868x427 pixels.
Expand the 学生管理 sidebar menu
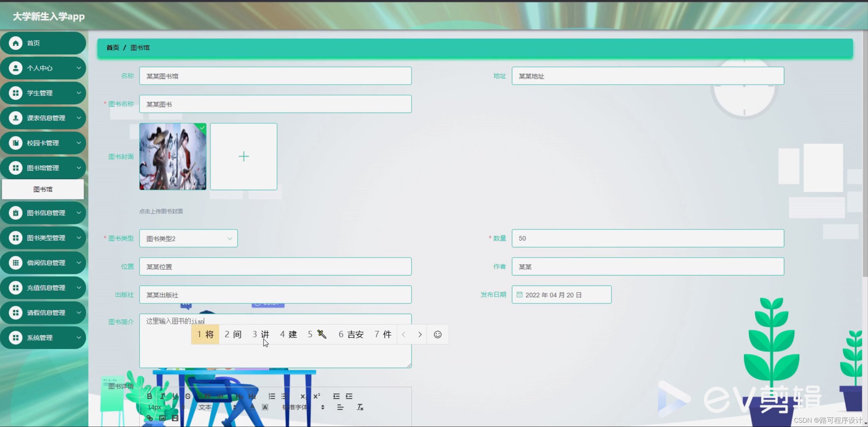pyautogui.click(x=43, y=93)
